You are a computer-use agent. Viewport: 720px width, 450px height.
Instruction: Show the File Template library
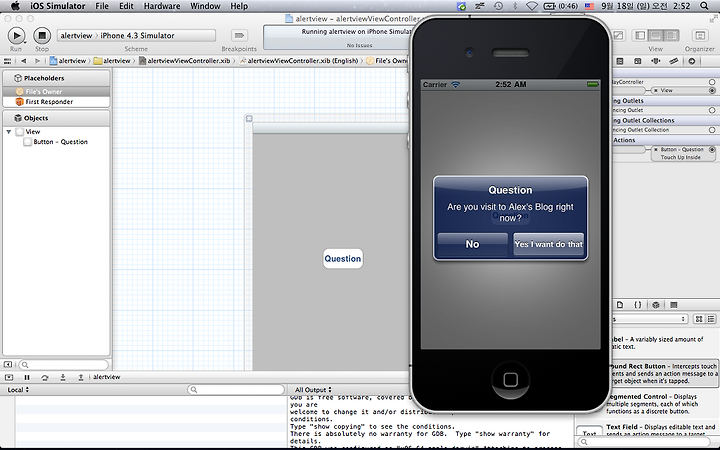[x=620, y=305]
